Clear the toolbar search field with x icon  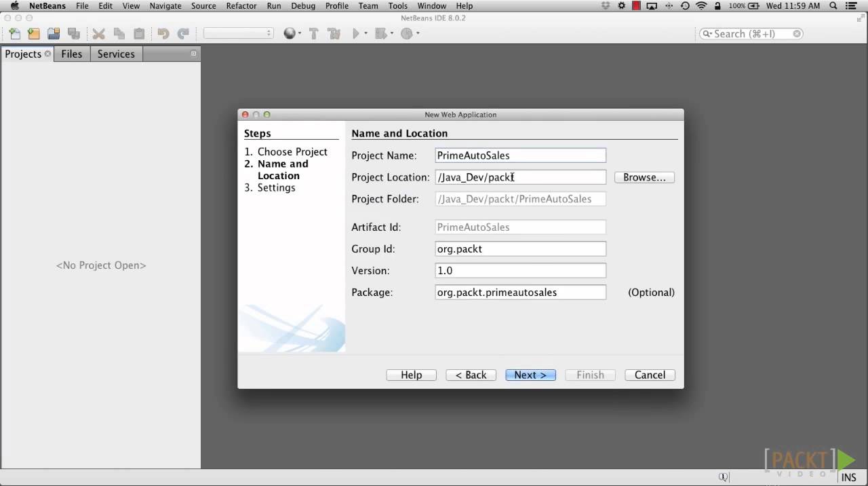(797, 33)
